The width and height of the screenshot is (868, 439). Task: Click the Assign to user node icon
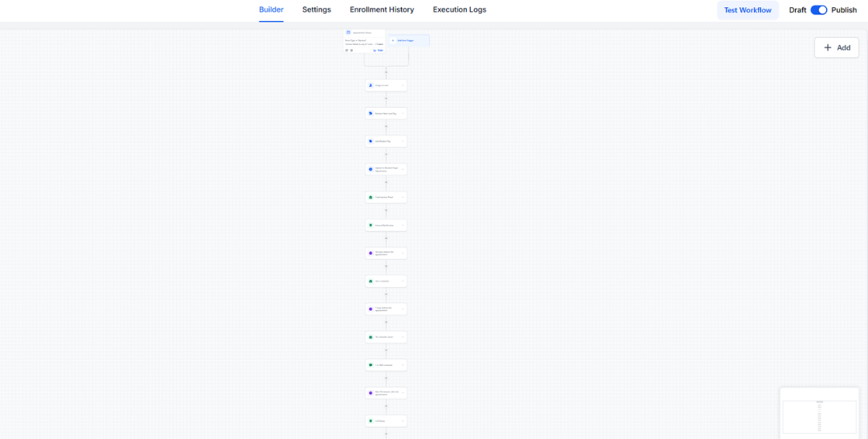click(371, 85)
